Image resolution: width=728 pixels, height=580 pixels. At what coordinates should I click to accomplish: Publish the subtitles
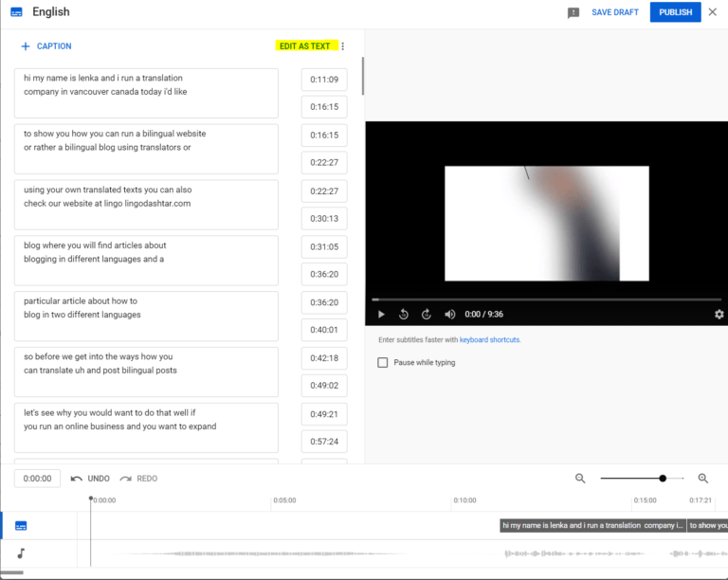(675, 12)
